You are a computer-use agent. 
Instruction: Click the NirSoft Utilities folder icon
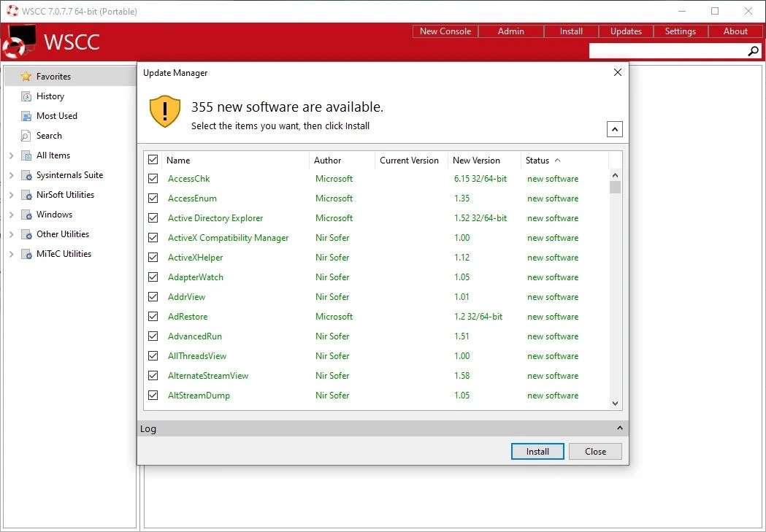[26, 195]
